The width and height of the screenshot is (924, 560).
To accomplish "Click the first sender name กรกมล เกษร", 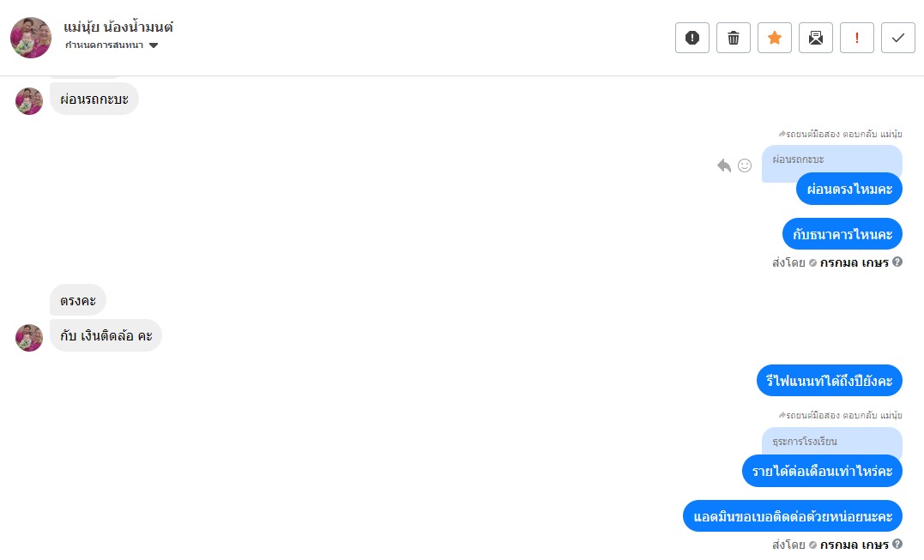I will (854, 262).
